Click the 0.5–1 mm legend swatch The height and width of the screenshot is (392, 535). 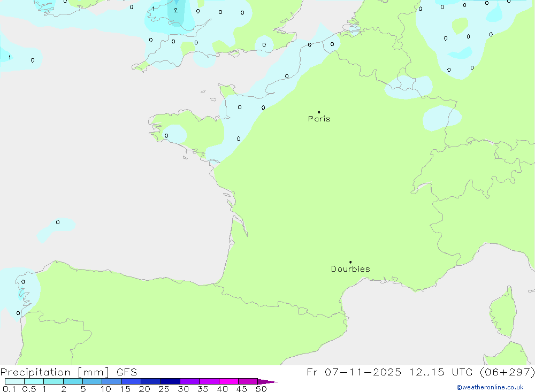click(34, 381)
